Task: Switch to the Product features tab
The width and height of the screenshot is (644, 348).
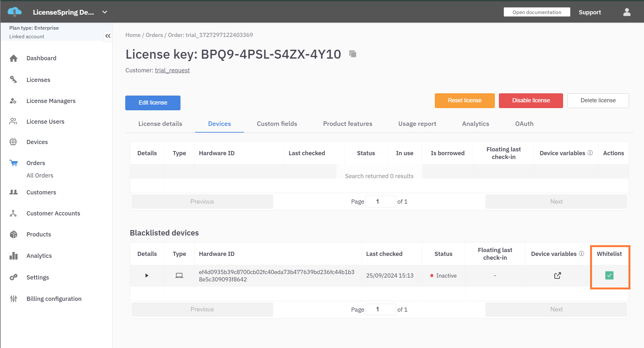Action: pos(348,124)
